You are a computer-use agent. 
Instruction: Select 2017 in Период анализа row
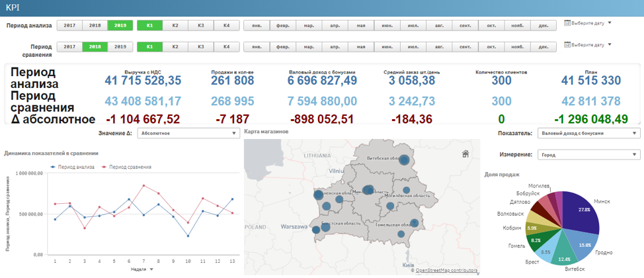[69, 26]
